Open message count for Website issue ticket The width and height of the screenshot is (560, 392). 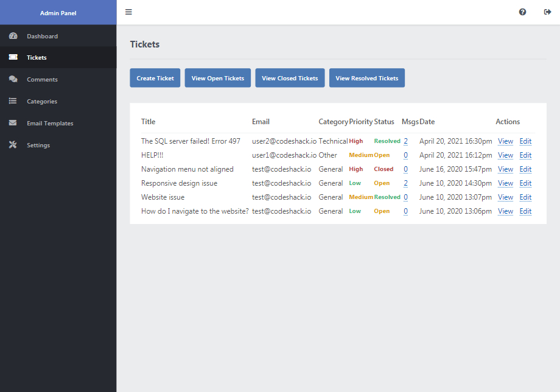tap(406, 197)
